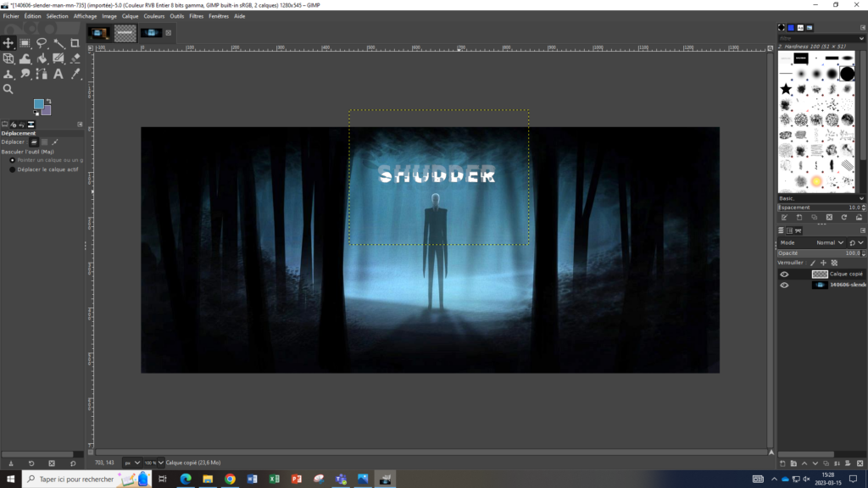Select the Color Picker eyedropper tool
The image size is (868, 488).
click(x=75, y=75)
